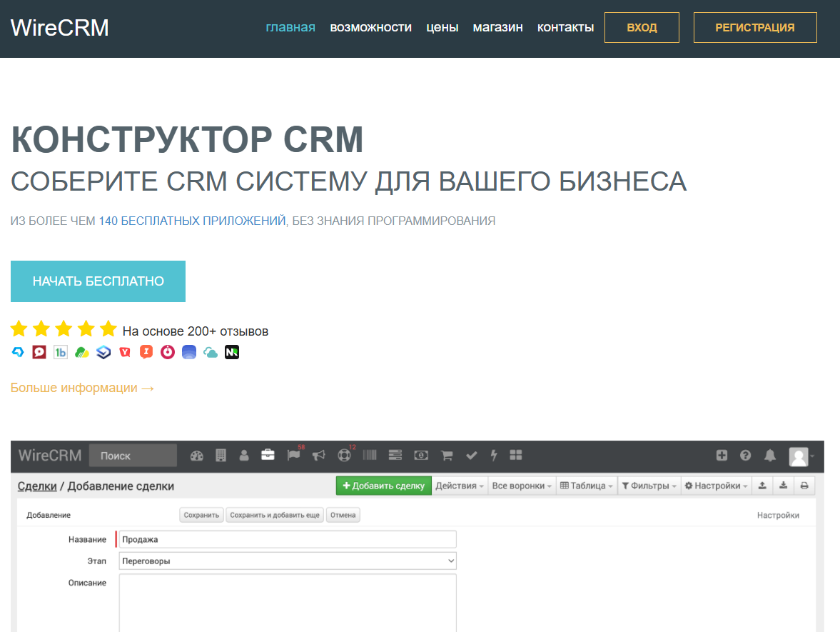Click the upload arrow icon button
Image resolution: width=840 pixels, height=632 pixels.
(x=762, y=486)
